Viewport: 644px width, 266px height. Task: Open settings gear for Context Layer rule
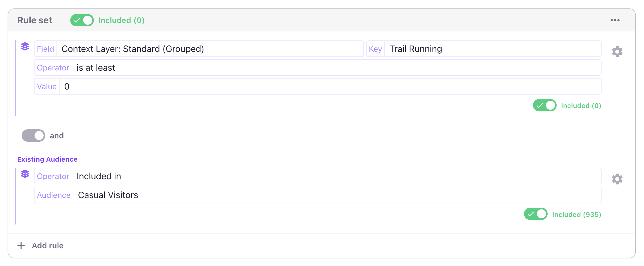tap(617, 52)
